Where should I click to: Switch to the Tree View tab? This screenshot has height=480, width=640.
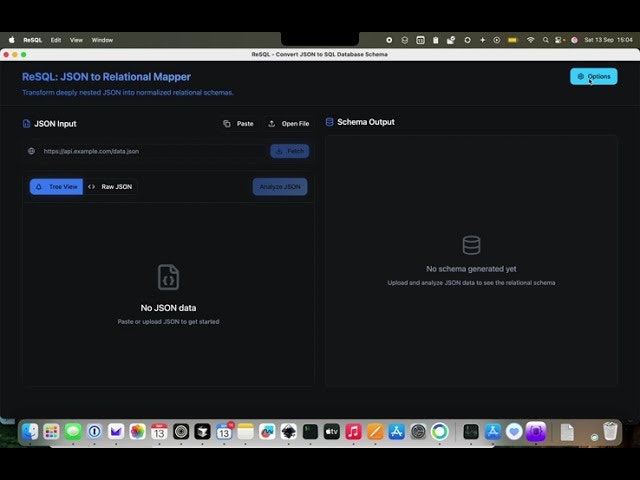(x=56, y=187)
